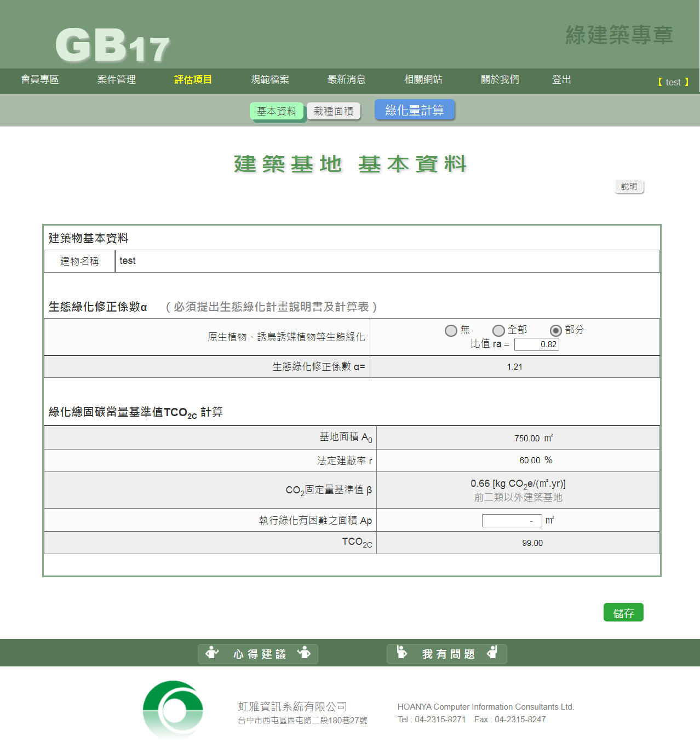This screenshot has width=700, height=754.
Task: Select the 部分 radio option
Action: (555, 331)
